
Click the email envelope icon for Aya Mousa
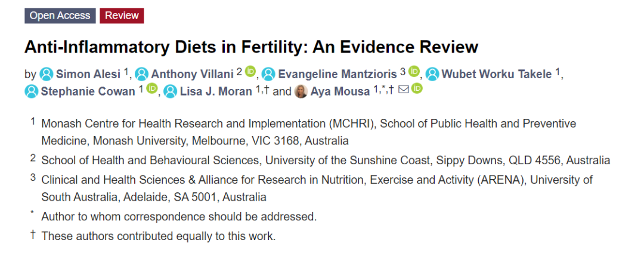pyautogui.click(x=404, y=90)
